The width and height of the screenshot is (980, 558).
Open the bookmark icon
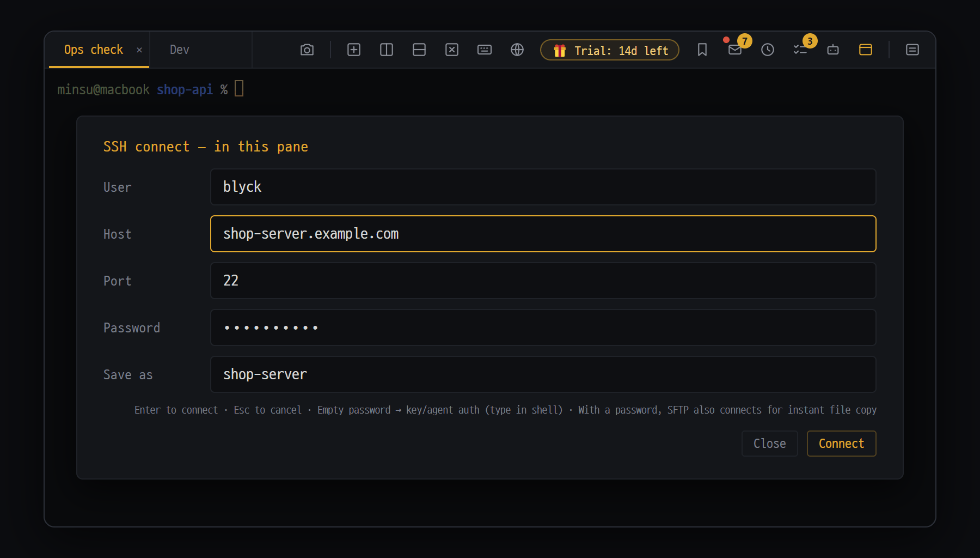pos(702,50)
